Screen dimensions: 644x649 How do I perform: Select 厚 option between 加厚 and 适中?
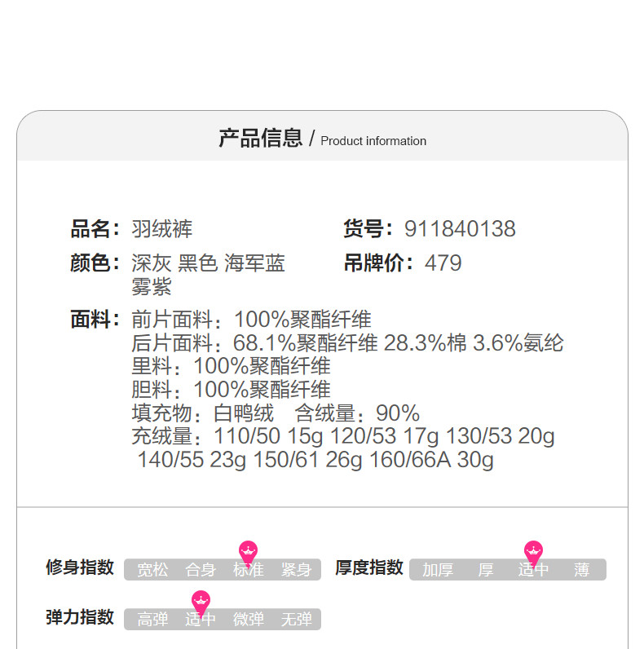pos(486,570)
